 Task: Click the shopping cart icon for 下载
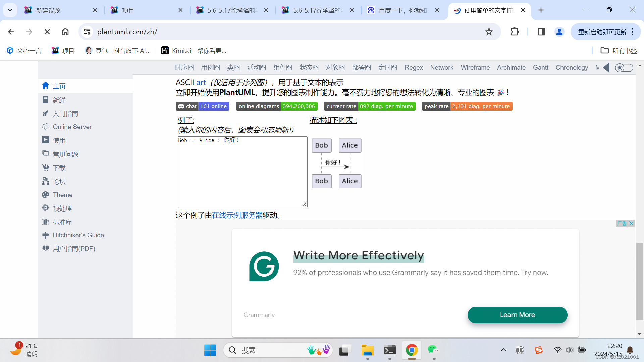click(x=46, y=168)
